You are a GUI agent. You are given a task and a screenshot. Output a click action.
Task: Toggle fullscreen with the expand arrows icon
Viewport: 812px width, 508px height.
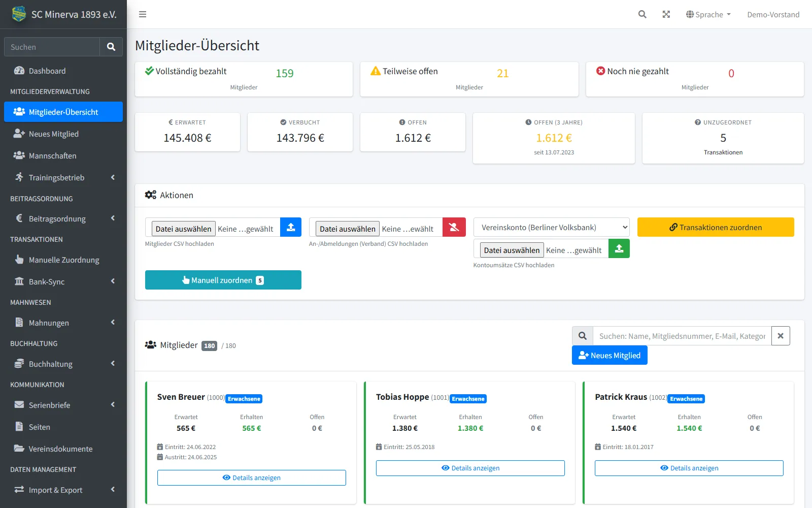(666, 14)
